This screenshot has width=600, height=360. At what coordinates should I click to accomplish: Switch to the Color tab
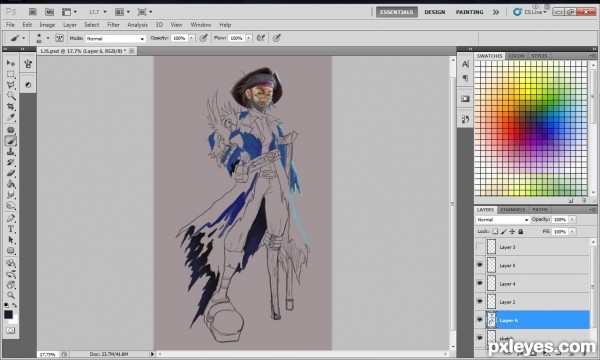click(516, 56)
